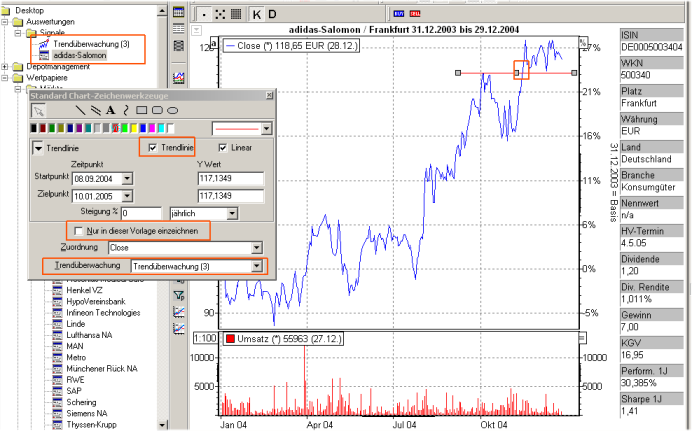The image size is (692, 431).
Task: Collapse the Auswertungen tree node
Action: tap(5, 22)
